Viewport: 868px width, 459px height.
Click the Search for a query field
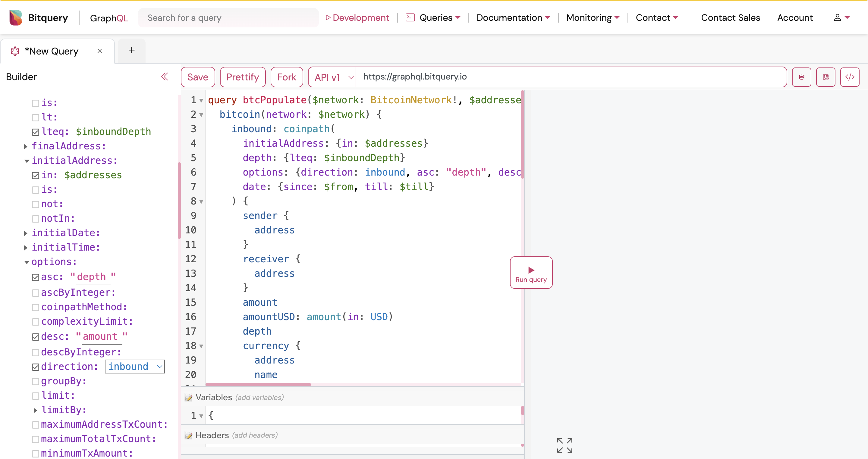click(228, 17)
